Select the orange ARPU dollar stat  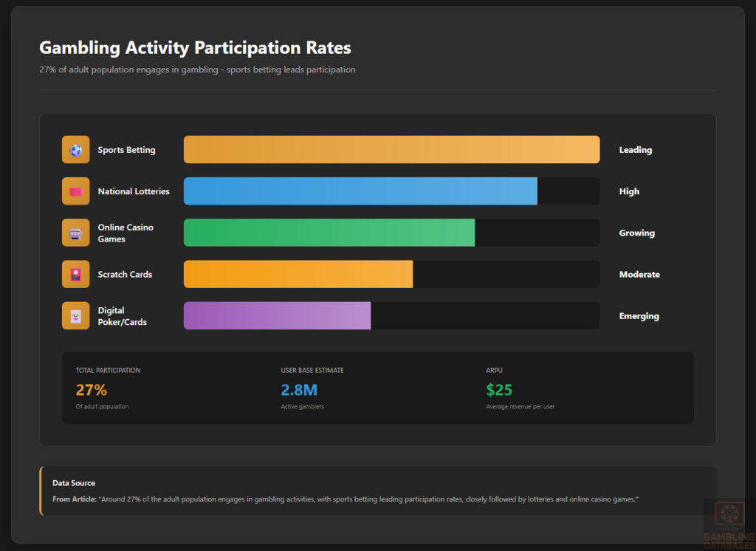pyautogui.click(x=499, y=390)
